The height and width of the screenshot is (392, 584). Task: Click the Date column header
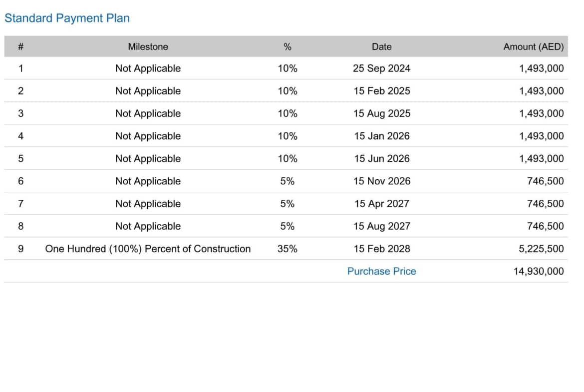[x=381, y=46]
